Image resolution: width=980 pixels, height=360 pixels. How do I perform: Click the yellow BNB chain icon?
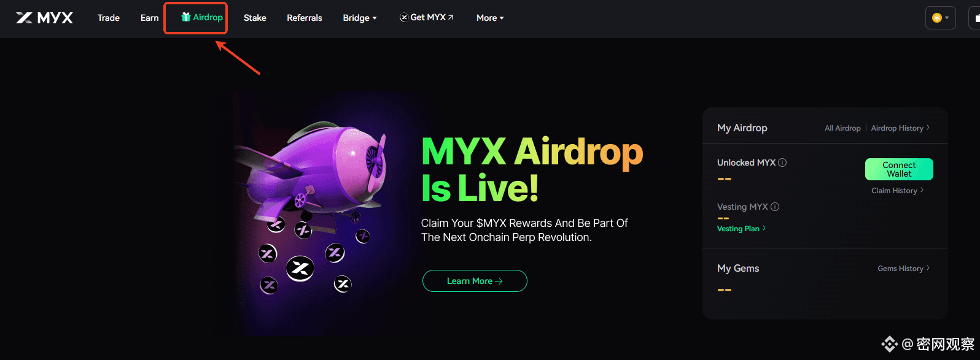936,18
